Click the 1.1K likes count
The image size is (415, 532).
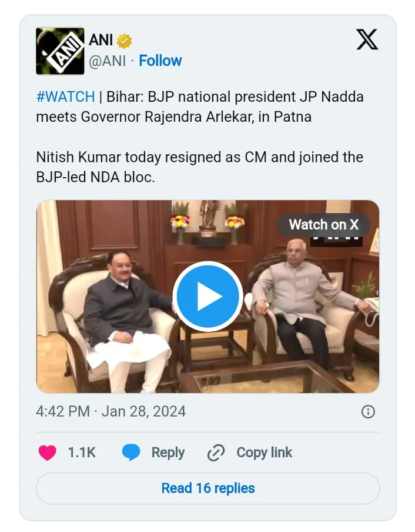click(82, 453)
